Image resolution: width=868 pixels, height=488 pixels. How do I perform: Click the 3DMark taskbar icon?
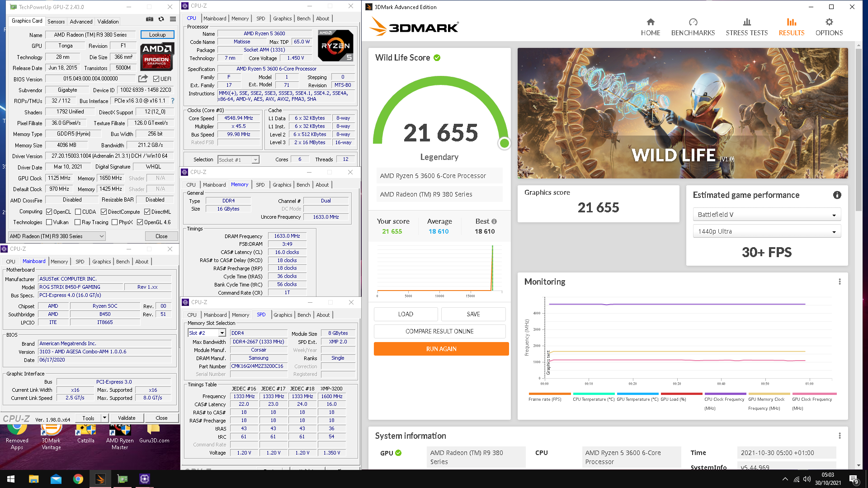[x=100, y=479]
